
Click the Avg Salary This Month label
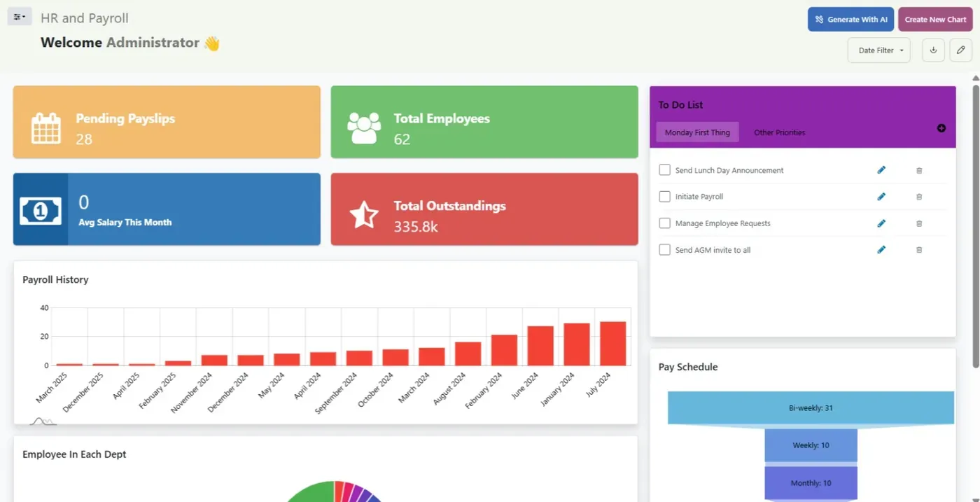pos(125,222)
